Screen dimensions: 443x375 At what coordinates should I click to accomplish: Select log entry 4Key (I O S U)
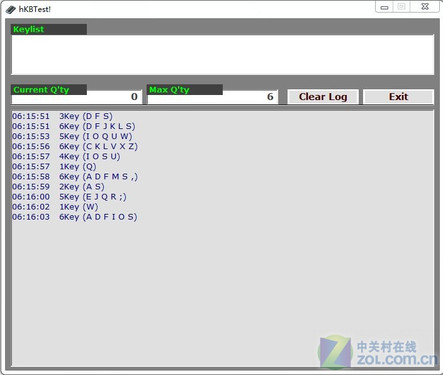tap(66, 156)
